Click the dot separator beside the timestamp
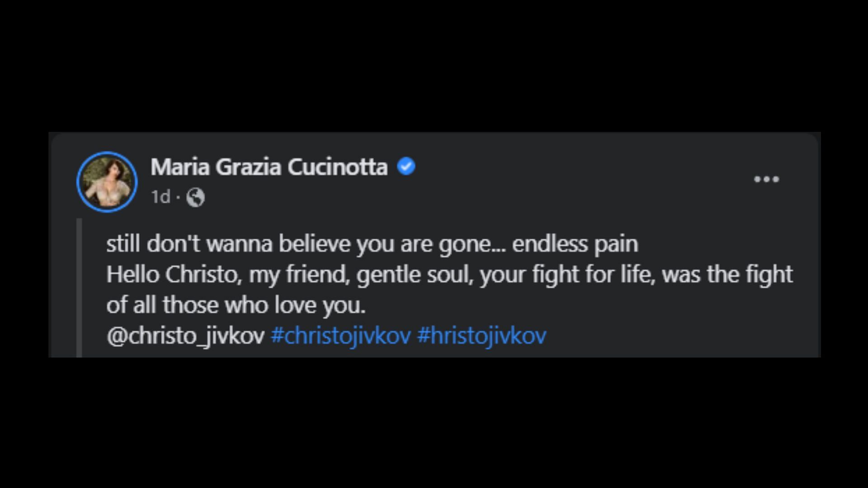 [x=178, y=197]
